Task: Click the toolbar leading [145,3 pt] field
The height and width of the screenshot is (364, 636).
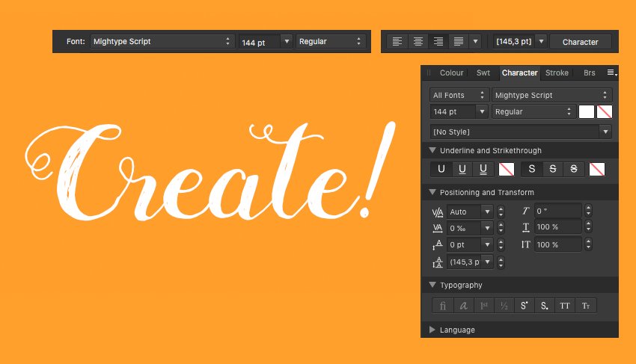Action: click(513, 41)
